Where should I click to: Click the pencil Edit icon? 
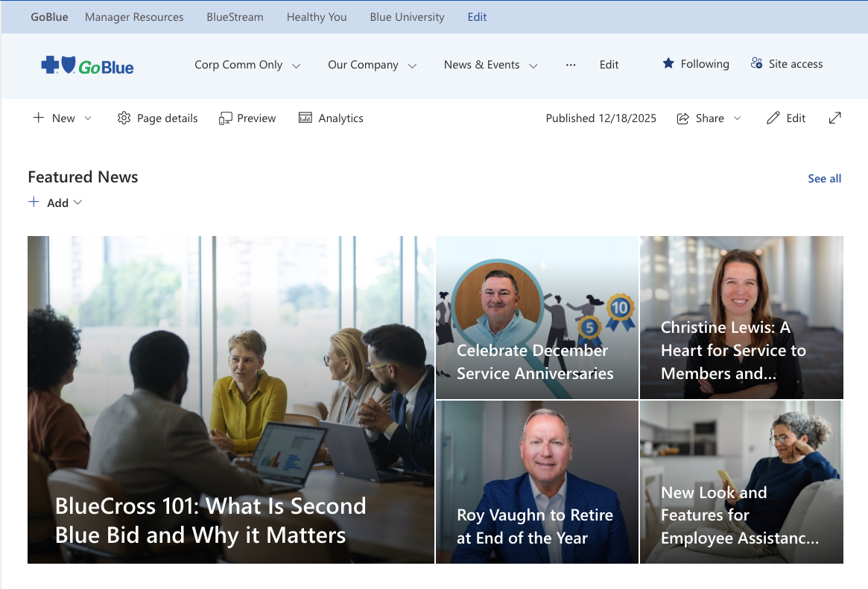[x=773, y=118]
